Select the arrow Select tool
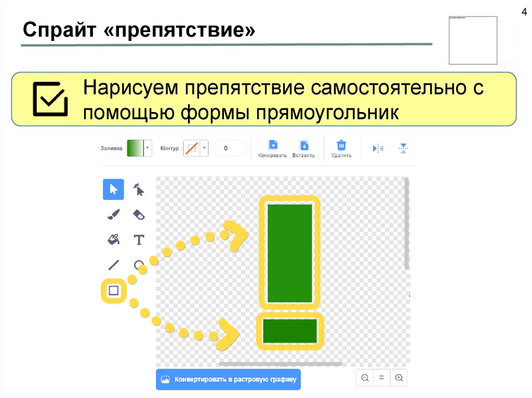This screenshot has height=398, width=532. point(113,189)
